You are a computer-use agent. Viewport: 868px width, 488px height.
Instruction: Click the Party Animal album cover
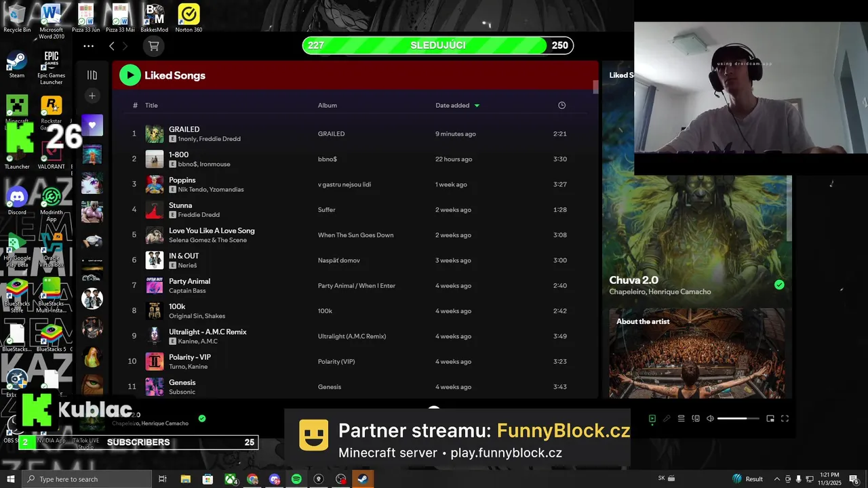click(x=155, y=285)
